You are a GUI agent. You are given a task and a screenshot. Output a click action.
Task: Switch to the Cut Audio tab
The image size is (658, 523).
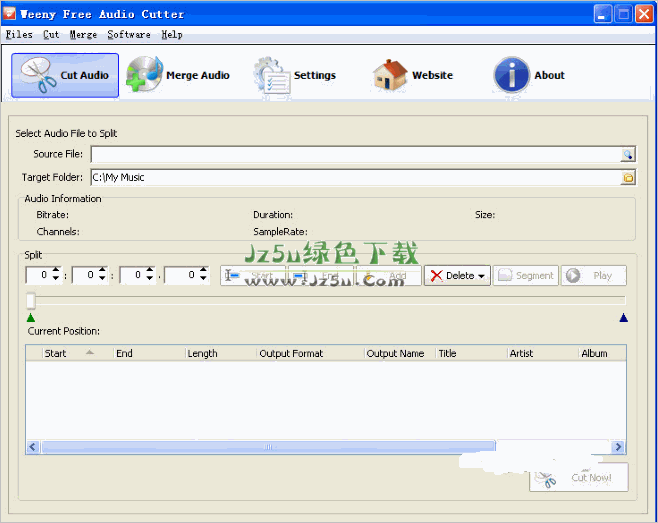tap(65, 76)
